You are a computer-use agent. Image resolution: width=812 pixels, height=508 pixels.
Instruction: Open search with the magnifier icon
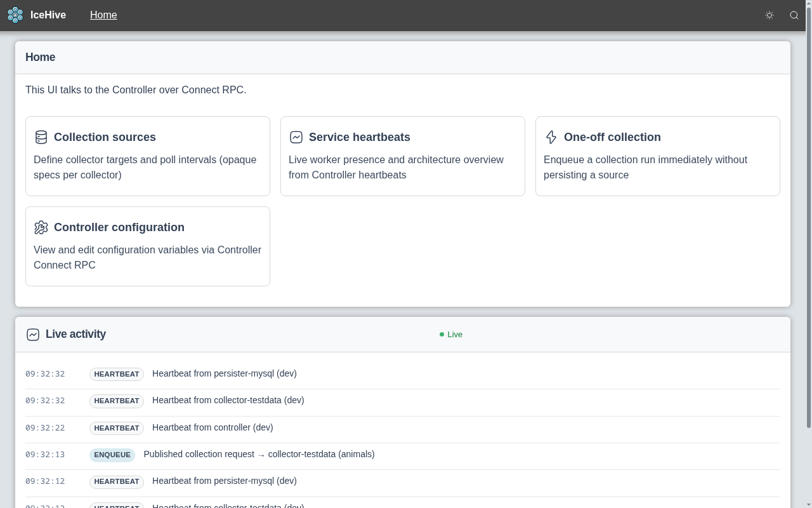794,15
